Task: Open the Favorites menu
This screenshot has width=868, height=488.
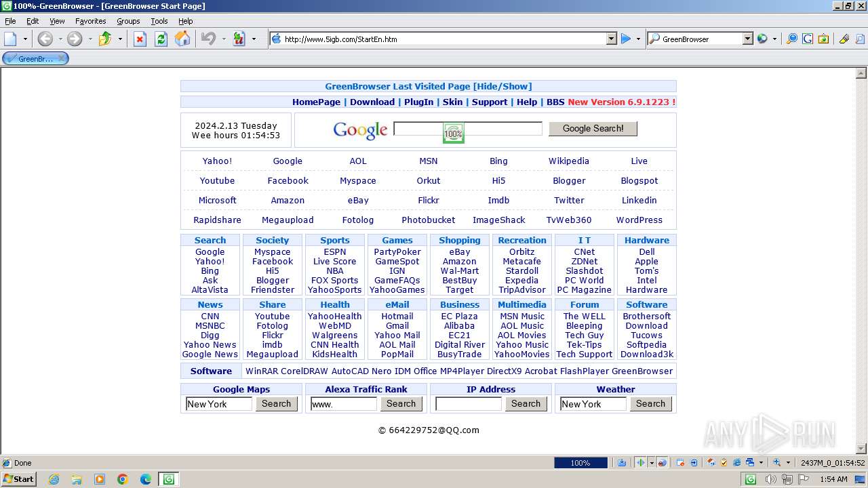Action: 90,21
